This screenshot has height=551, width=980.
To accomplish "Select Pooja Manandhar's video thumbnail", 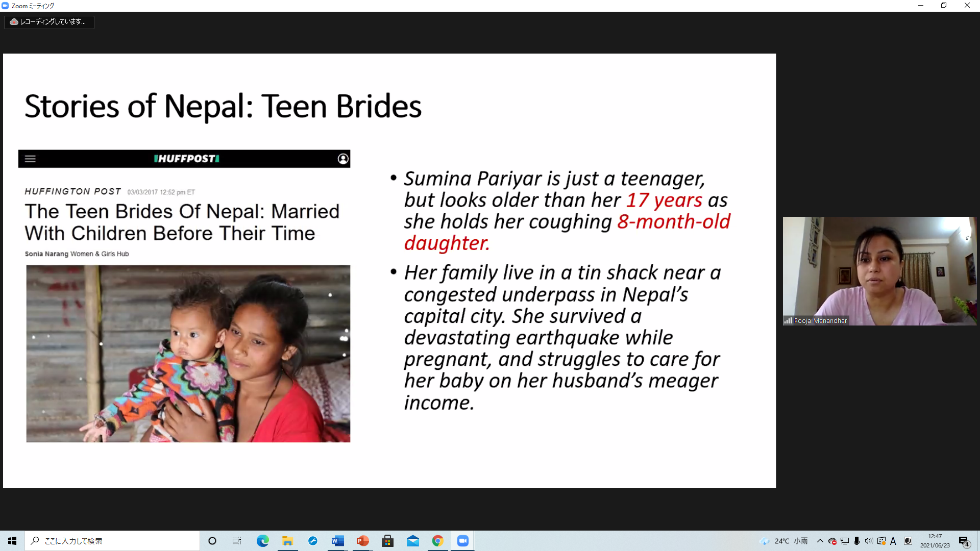I will pos(879,271).
